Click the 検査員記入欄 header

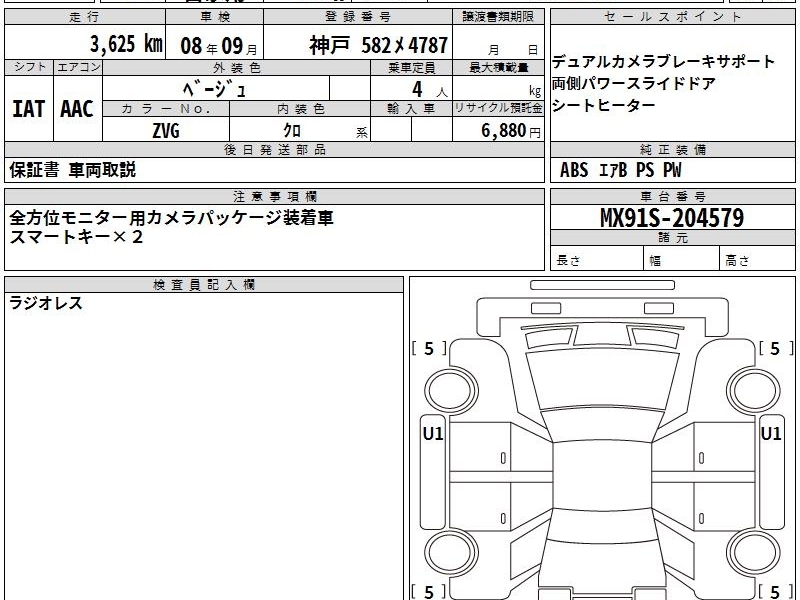coord(204,285)
